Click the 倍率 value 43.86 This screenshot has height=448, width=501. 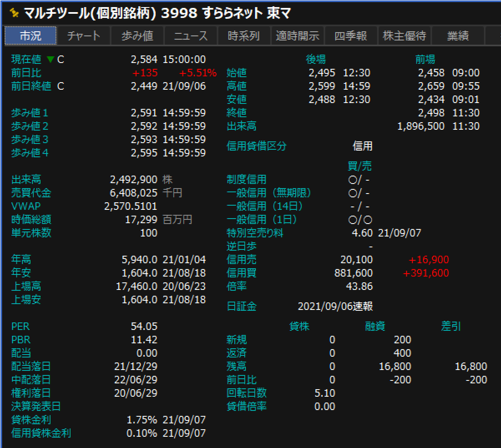(x=359, y=287)
